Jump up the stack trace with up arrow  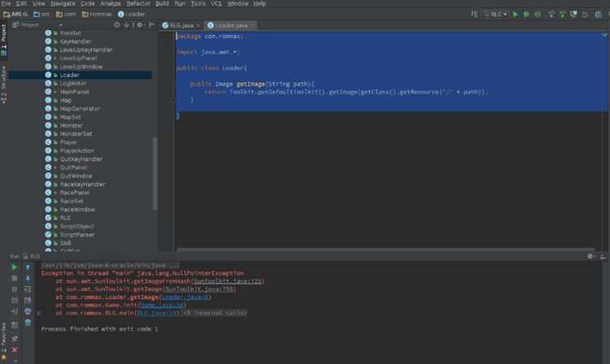click(x=28, y=267)
